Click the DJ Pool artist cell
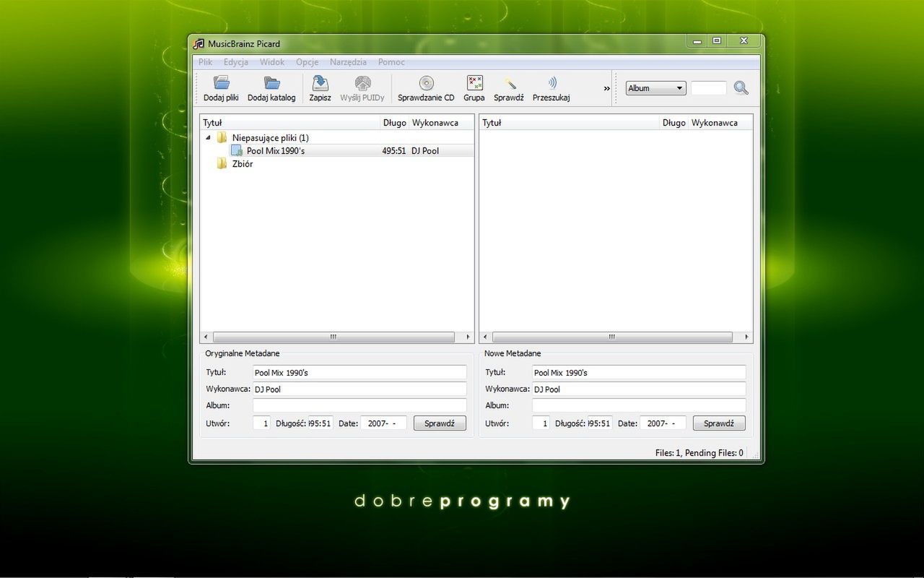Viewport: 924px width, 578px height. click(425, 150)
